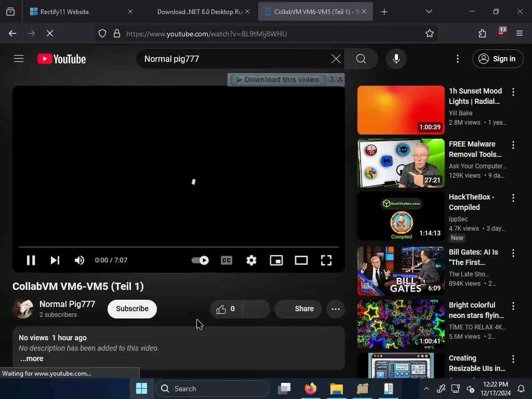List all tabs dropdown arrow
This screenshot has height=399, width=532.
[429, 11]
